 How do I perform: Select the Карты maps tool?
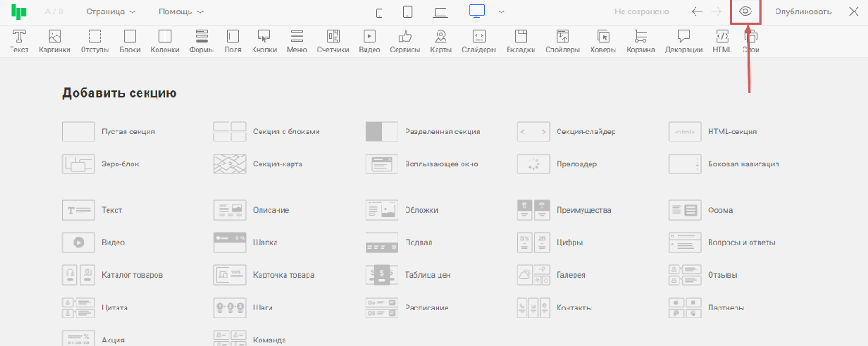tap(440, 42)
